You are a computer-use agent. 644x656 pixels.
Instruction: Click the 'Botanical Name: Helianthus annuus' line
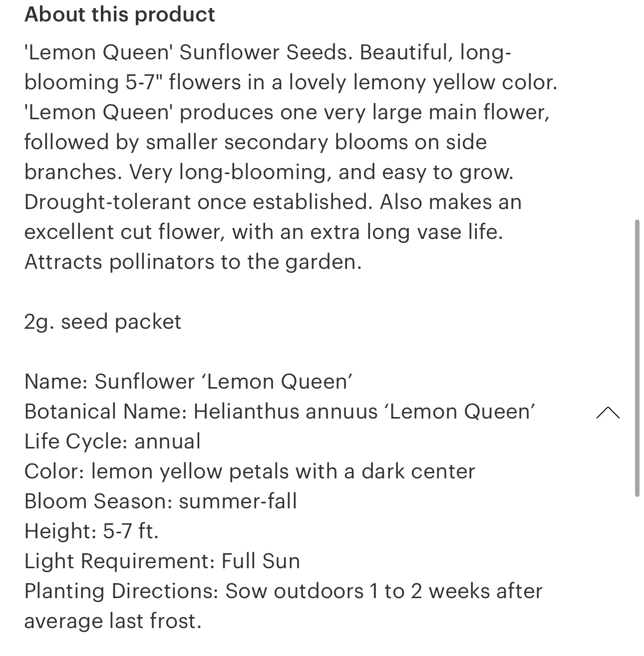click(x=280, y=412)
